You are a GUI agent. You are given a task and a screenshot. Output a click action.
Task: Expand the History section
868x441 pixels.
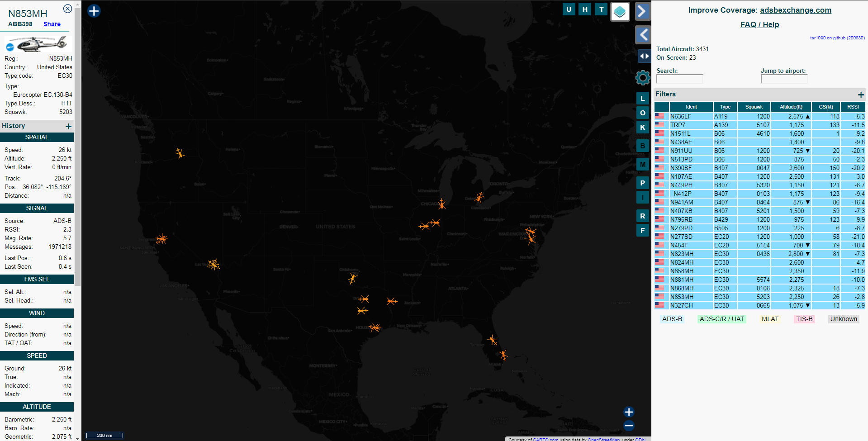coord(68,126)
